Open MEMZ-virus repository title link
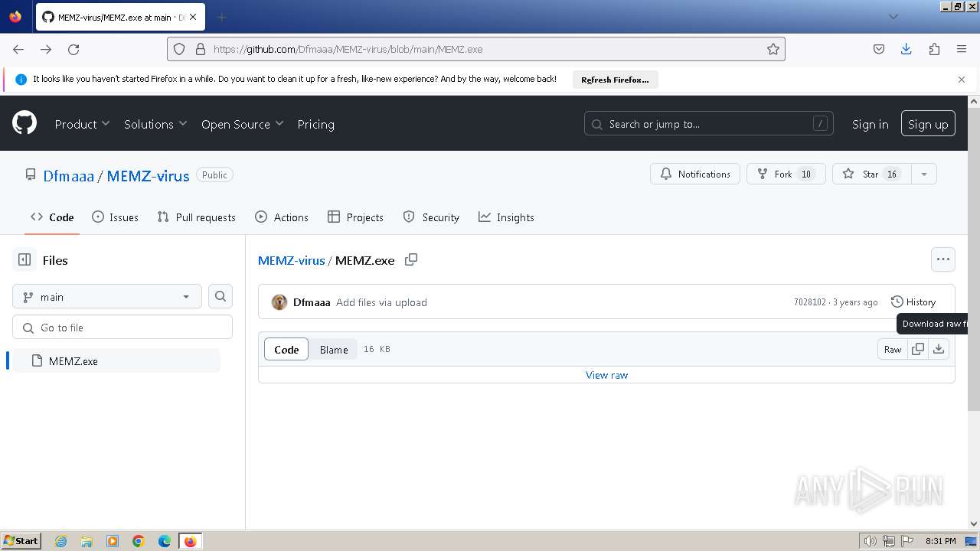Image resolution: width=980 pixels, height=551 pixels. tap(148, 175)
